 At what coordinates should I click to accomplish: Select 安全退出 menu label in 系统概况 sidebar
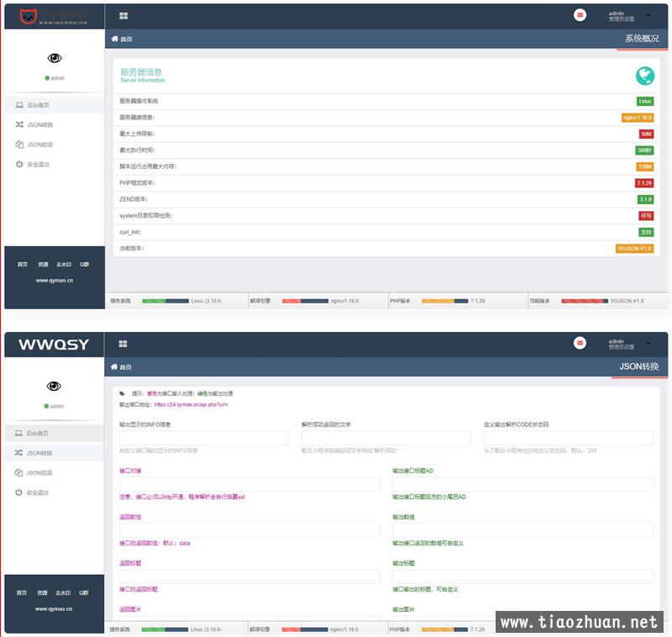38,164
